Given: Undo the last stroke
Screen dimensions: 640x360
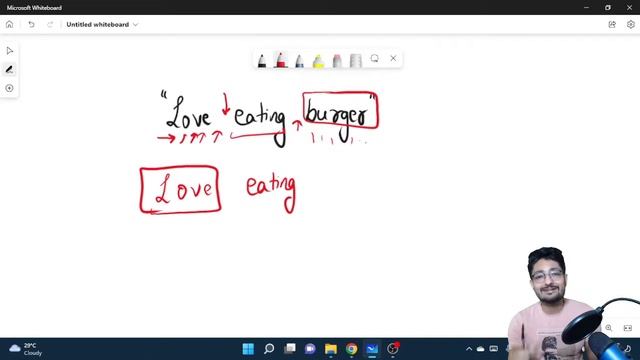Looking at the screenshot, I should (x=31, y=24).
